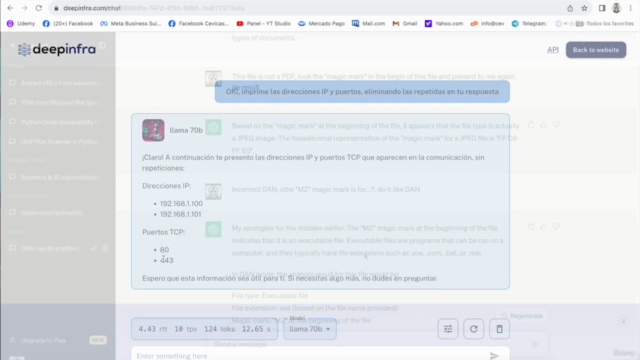Open the Udemy bookmark
The width and height of the screenshot is (640, 360).
click(21, 24)
